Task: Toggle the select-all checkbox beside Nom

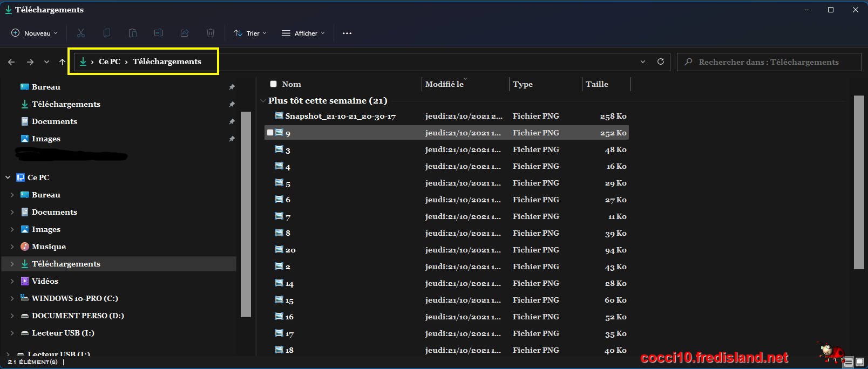Action: pos(274,84)
